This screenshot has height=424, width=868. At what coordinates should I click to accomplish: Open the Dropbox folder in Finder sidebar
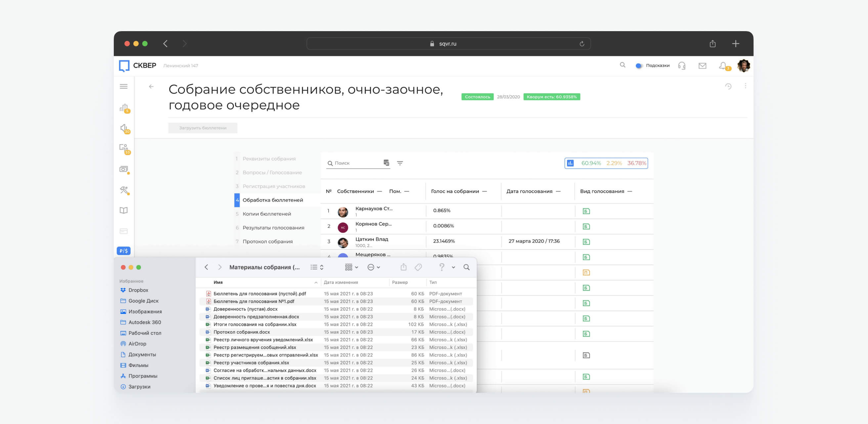tap(138, 290)
